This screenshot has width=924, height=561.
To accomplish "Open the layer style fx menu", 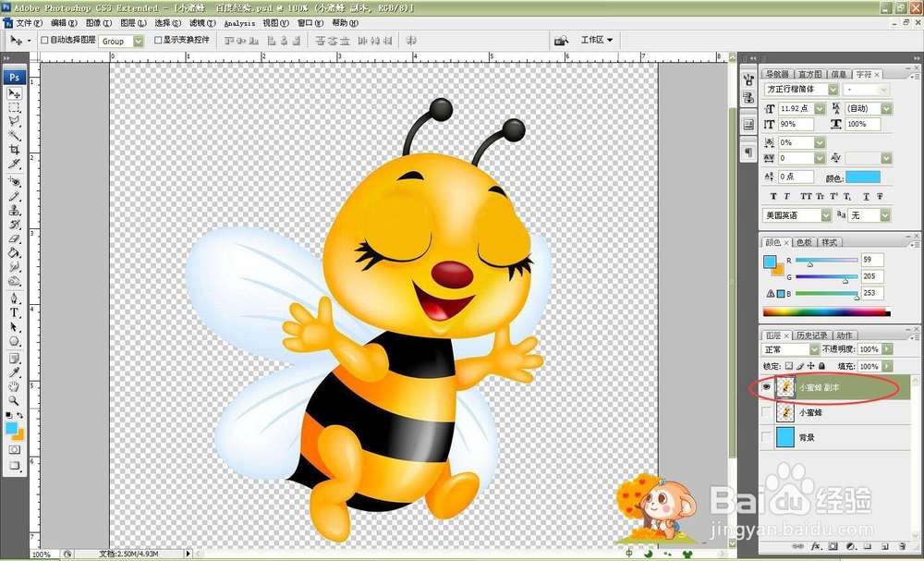I will [816, 547].
